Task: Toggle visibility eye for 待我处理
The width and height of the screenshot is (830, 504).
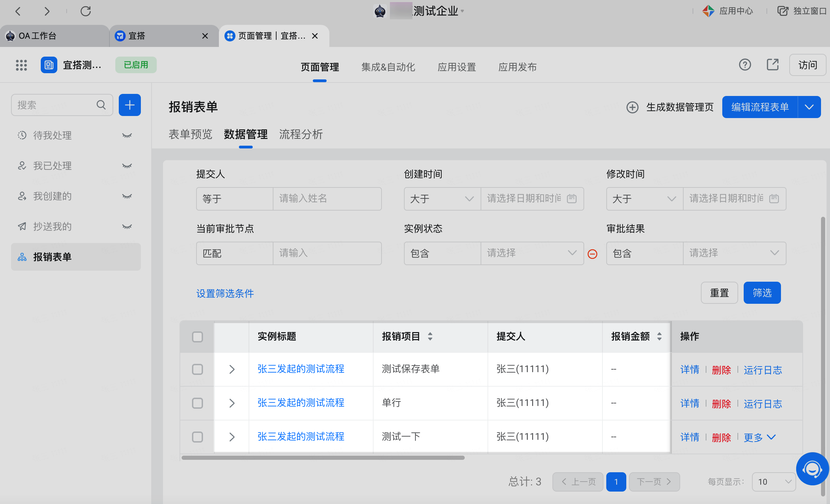Action: (x=127, y=135)
